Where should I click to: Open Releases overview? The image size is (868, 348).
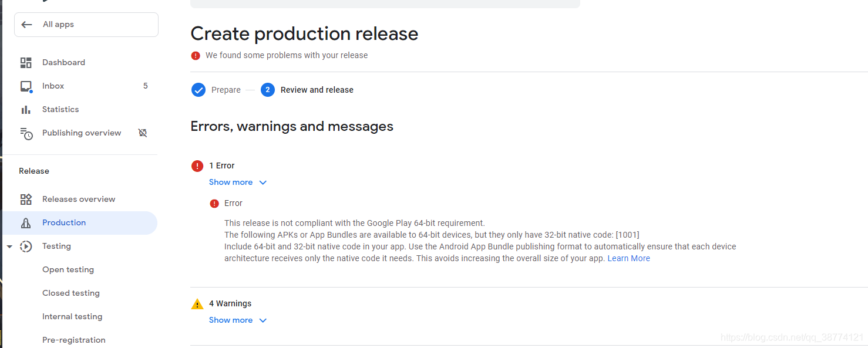pyautogui.click(x=79, y=199)
